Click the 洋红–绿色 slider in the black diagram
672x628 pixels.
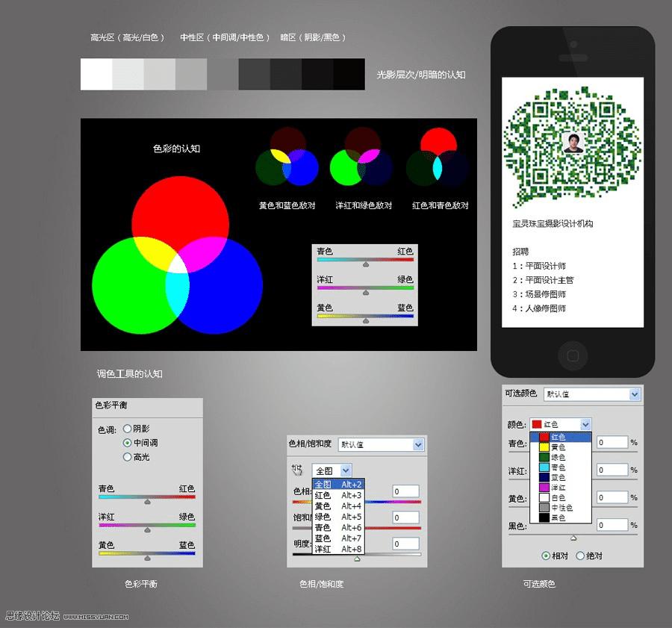[366, 288]
